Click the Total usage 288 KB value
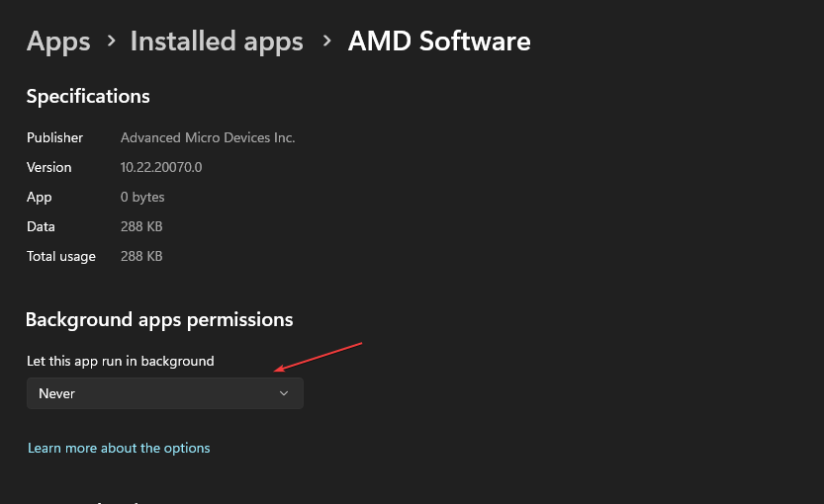824x504 pixels. tap(141, 256)
